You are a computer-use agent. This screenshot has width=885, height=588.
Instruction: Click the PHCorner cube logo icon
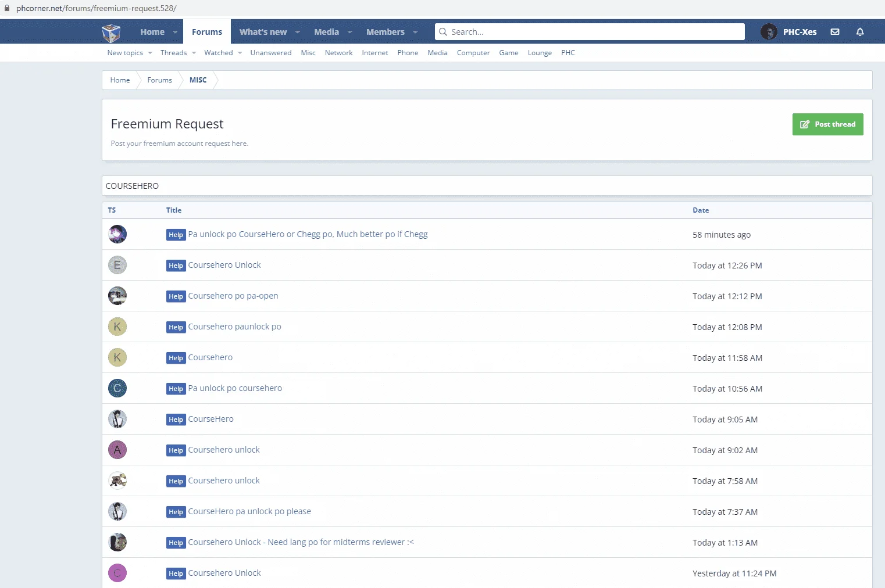click(111, 33)
